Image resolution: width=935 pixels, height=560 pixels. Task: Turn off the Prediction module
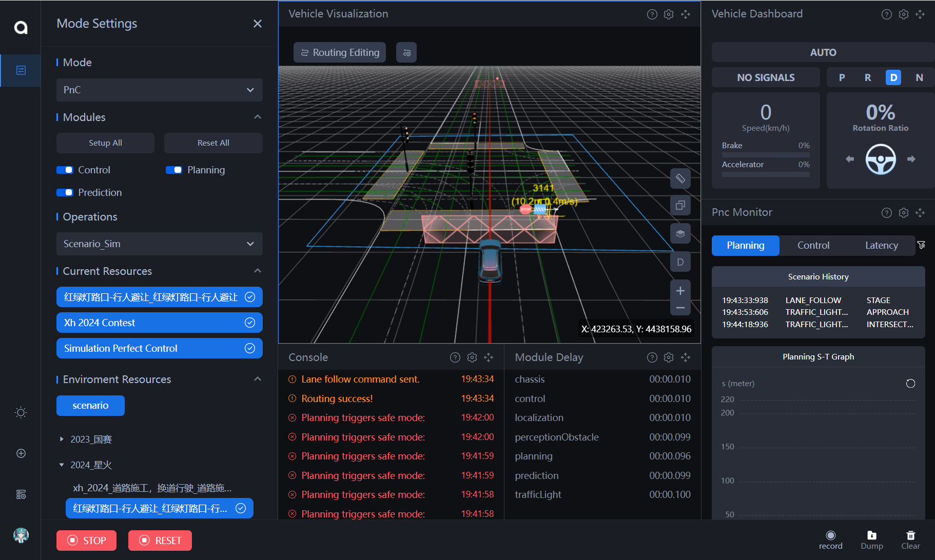[x=65, y=192]
